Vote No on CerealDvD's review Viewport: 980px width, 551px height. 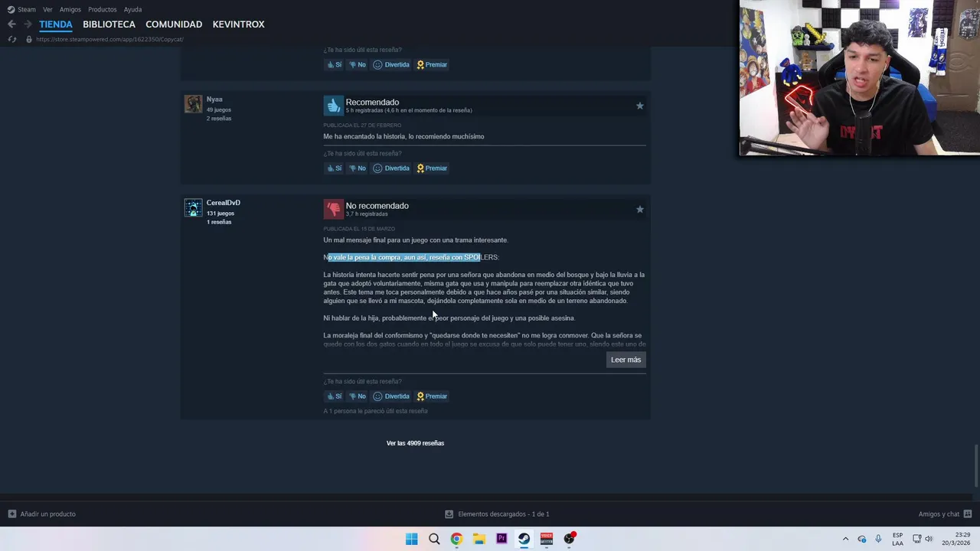(358, 396)
